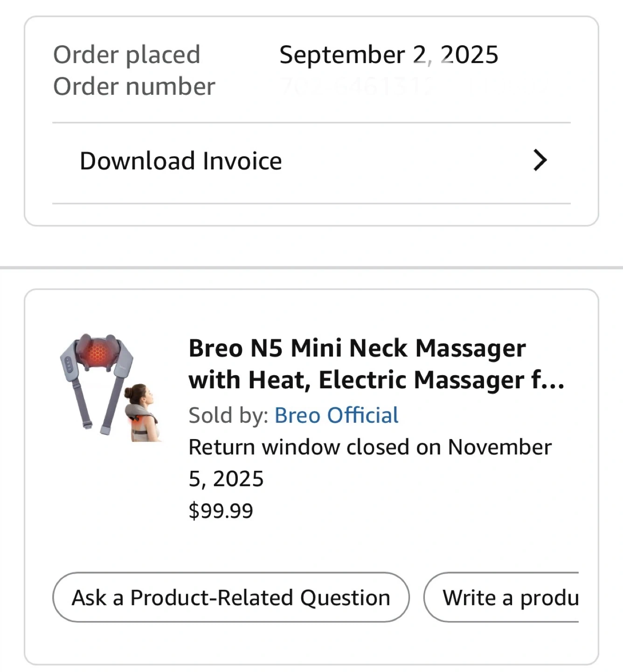Click the Order number label
The image size is (623, 672).
click(x=134, y=87)
